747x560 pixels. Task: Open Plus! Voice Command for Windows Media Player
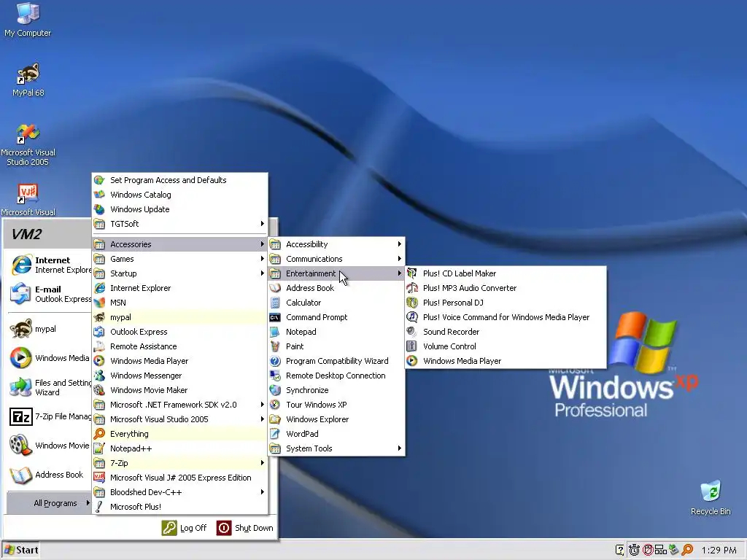pos(506,317)
